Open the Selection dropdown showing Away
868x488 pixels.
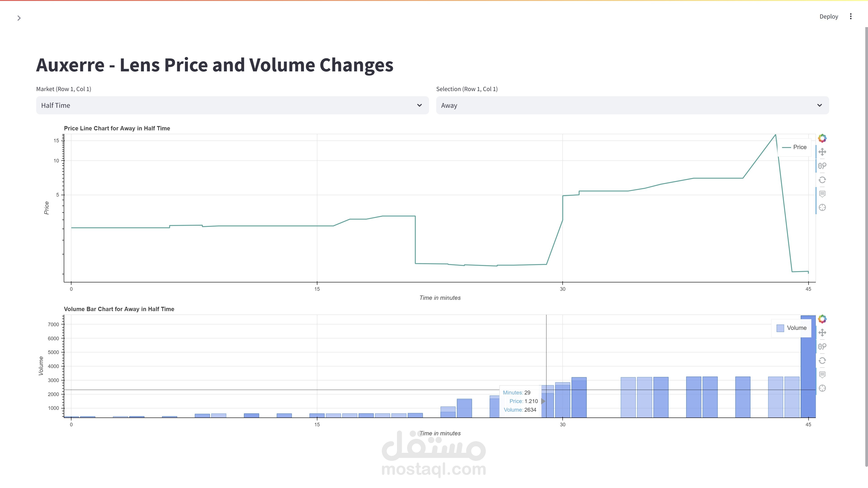coord(632,106)
